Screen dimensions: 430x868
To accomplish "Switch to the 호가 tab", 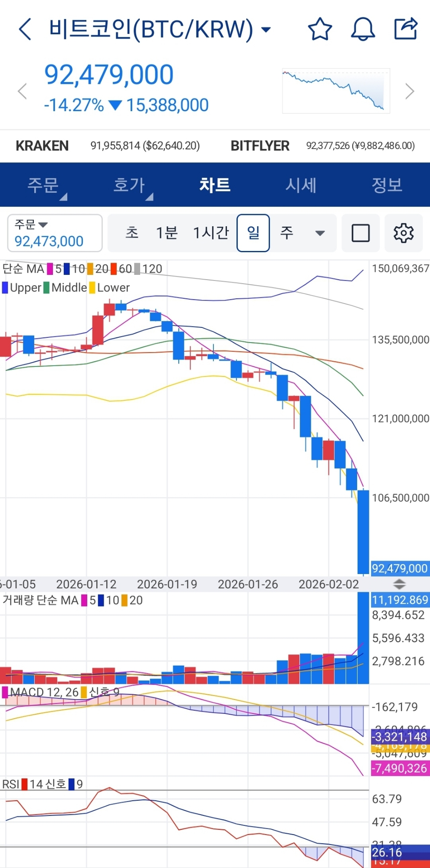I will point(129,185).
